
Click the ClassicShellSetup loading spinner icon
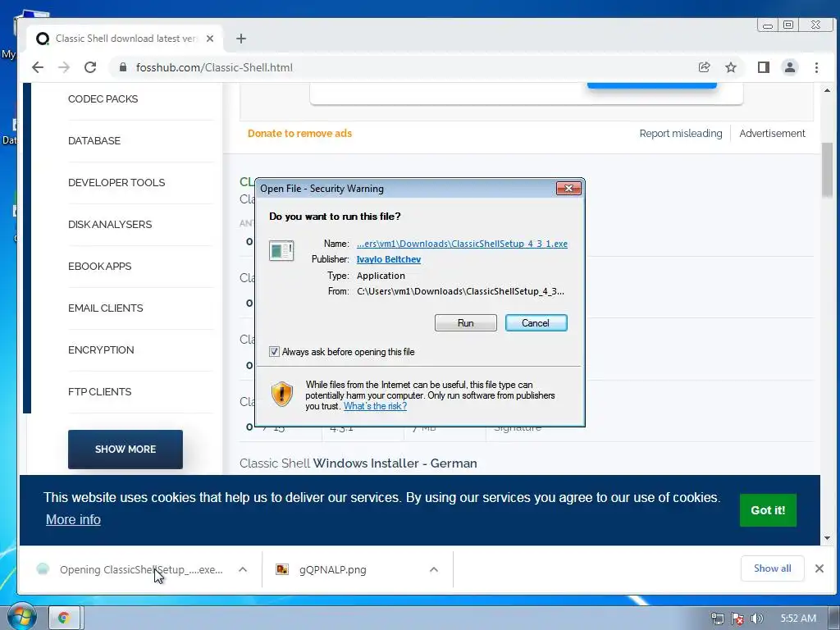pos(43,569)
